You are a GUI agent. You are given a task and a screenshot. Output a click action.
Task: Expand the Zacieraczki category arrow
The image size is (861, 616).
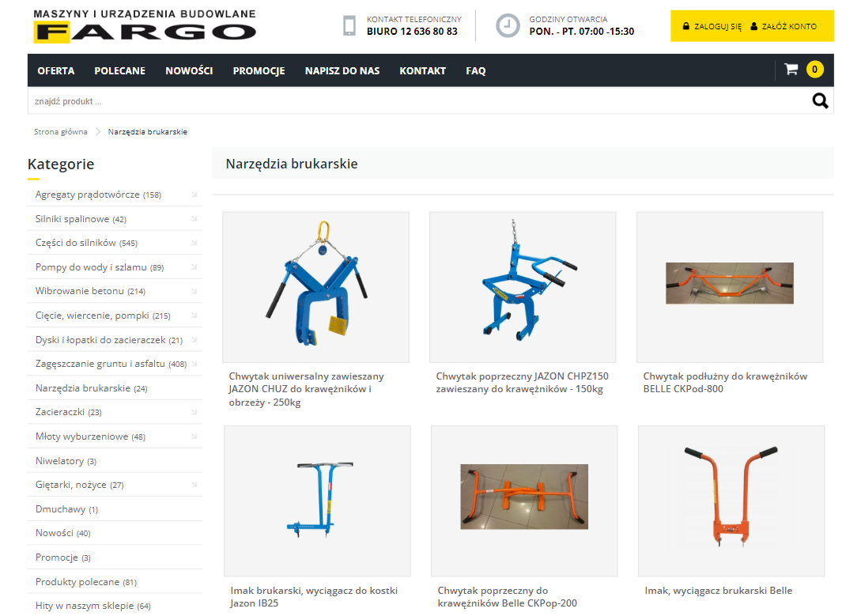click(x=194, y=412)
